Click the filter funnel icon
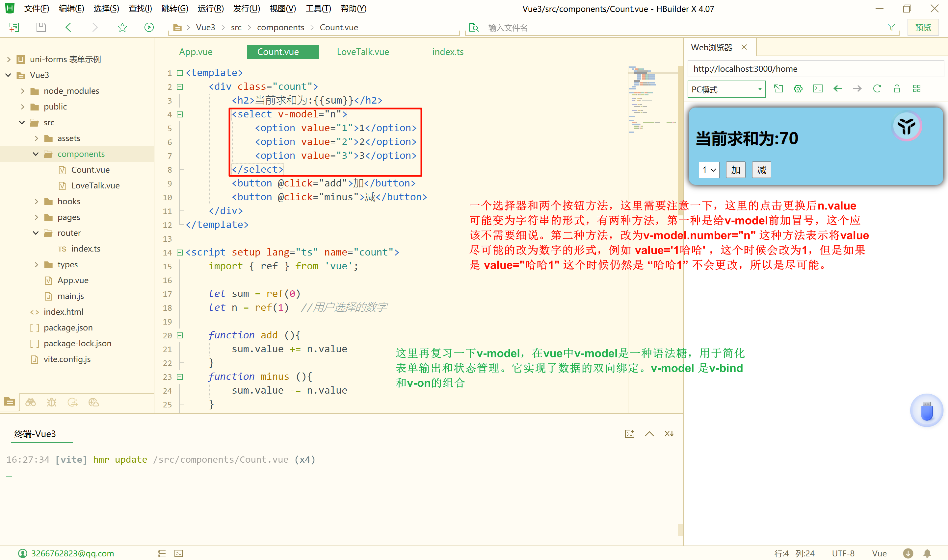 891,27
